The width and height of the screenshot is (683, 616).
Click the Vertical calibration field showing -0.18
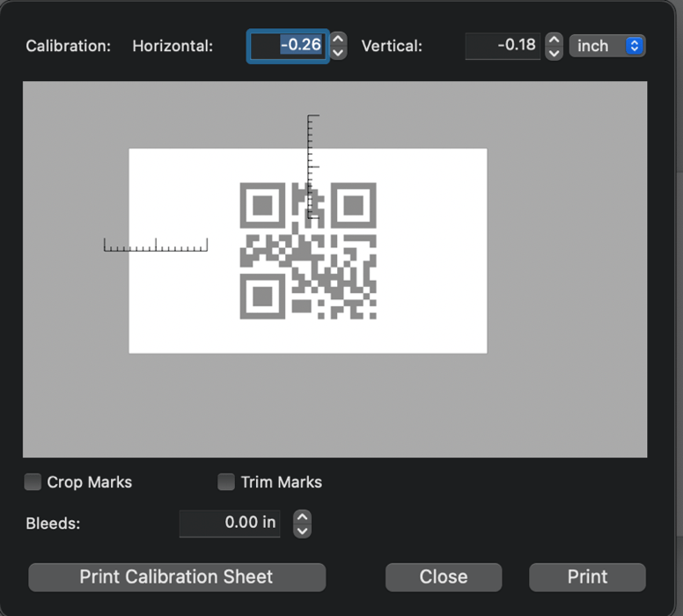coord(503,46)
